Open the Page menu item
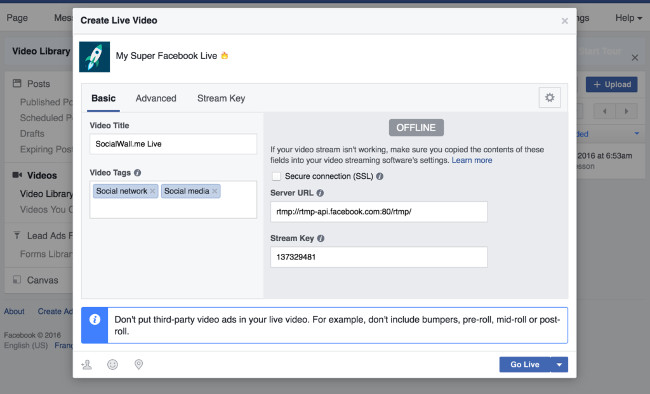Screen dimensions: 650x394 17,18
